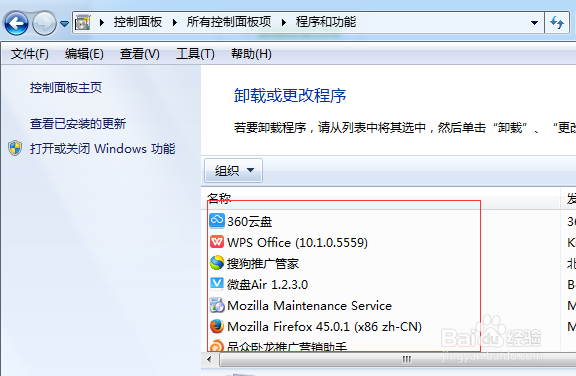Open 打开或关闭 Windows 功能 link
576x376 pixels.
pyautogui.click(x=102, y=149)
